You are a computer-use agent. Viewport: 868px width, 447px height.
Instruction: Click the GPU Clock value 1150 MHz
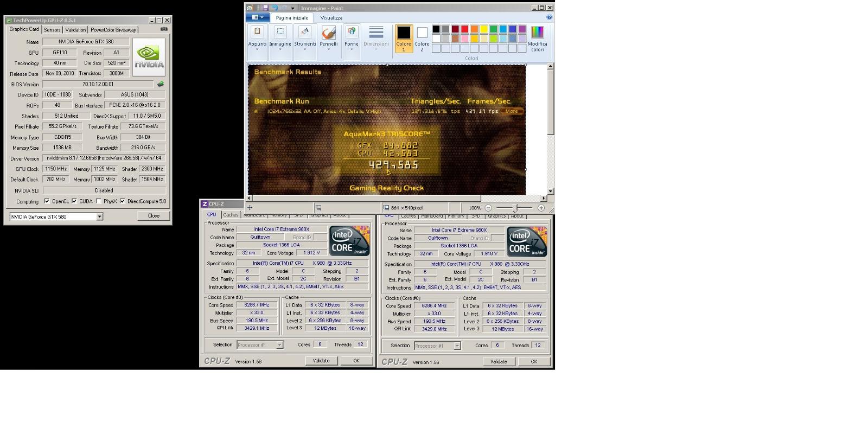tap(56, 169)
